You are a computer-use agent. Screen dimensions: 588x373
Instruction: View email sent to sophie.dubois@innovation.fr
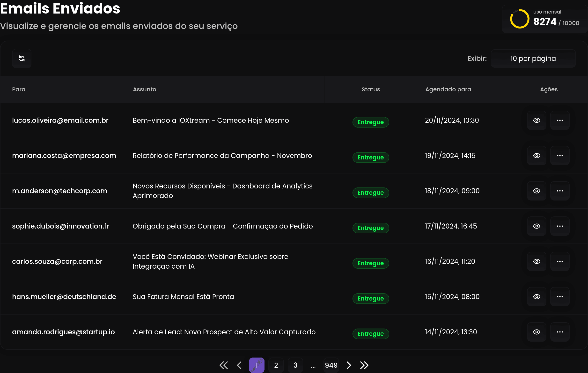tap(537, 226)
